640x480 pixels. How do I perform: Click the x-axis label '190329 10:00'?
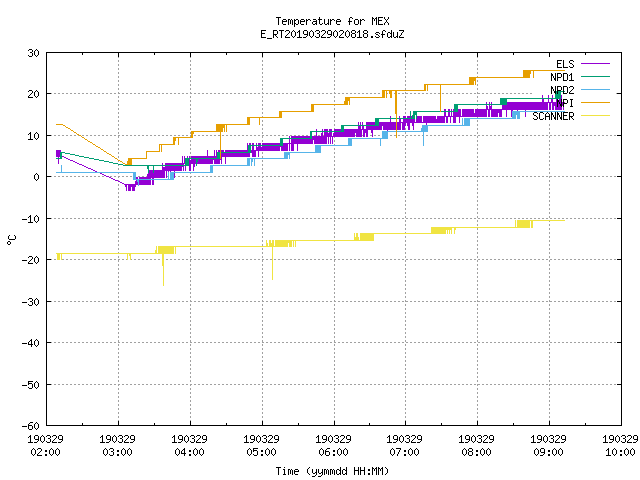[620, 446]
